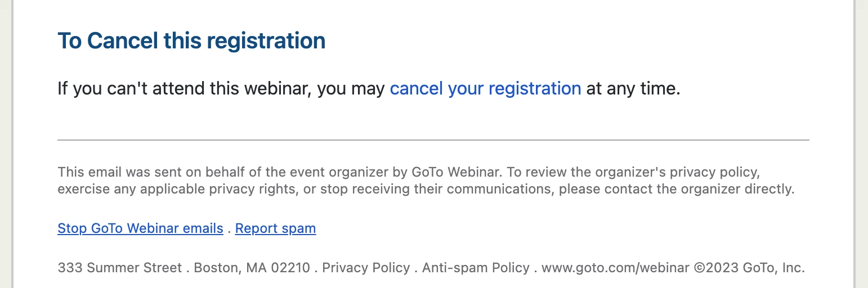Open the Privacy Policy footer link
Screen dimensions: 868x288
366,268
